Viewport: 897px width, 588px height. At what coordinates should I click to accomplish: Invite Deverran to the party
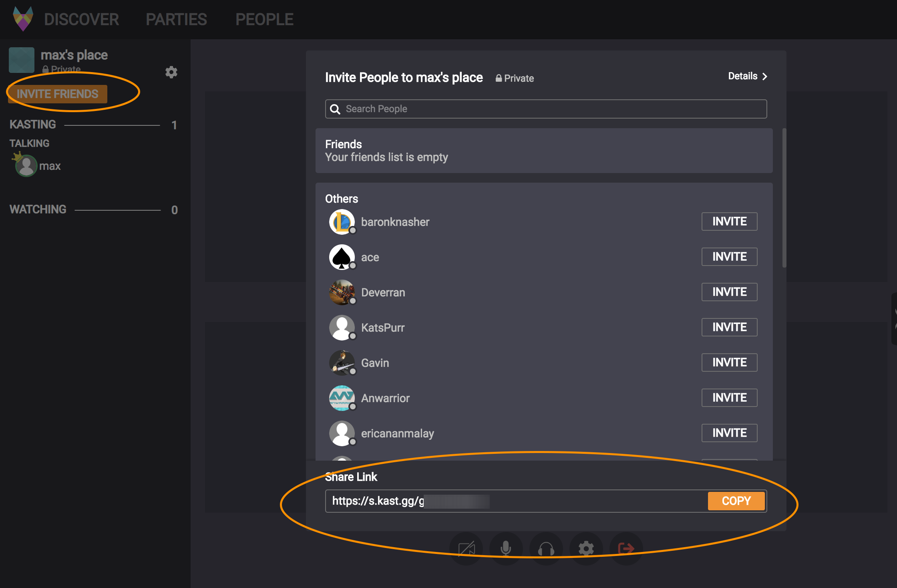pyautogui.click(x=729, y=292)
